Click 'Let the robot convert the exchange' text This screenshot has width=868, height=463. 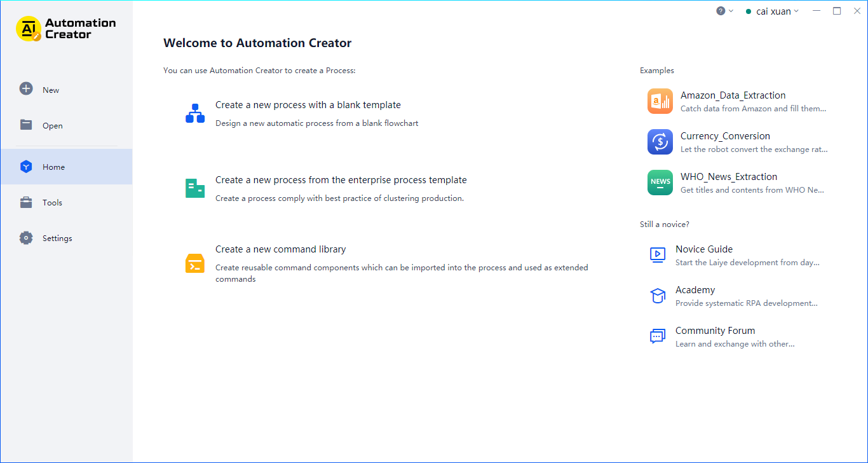pos(754,149)
